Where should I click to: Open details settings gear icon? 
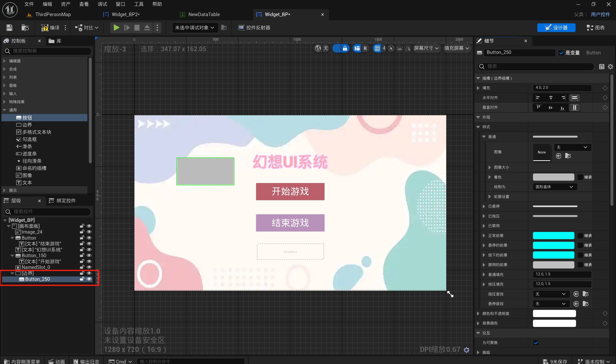click(610, 67)
